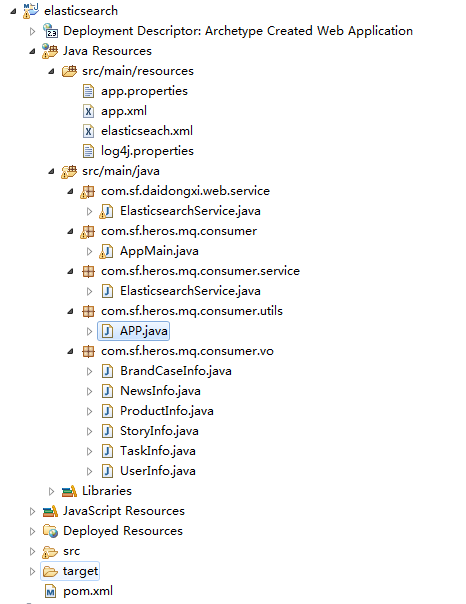Click the Libraries icon
This screenshot has width=466, height=604.
tap(69, 491)
